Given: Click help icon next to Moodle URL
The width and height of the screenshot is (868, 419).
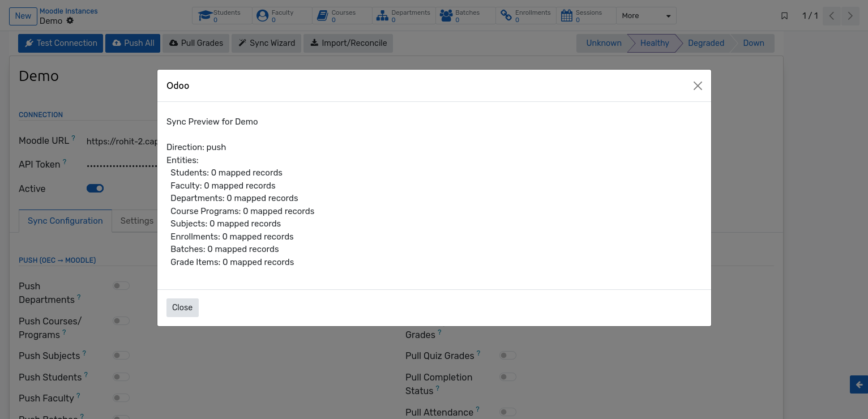Looking at the screenshot, I should pyautogui.click(x=74, y=138).
